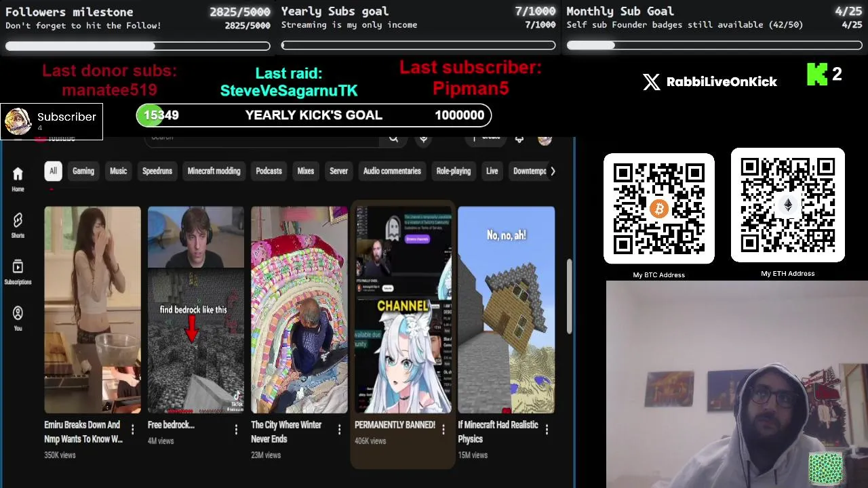Viewport: 868px width, 488px height.
Task: Click the 15M views text
Action: pyautogui.click(x=473, y=455)
